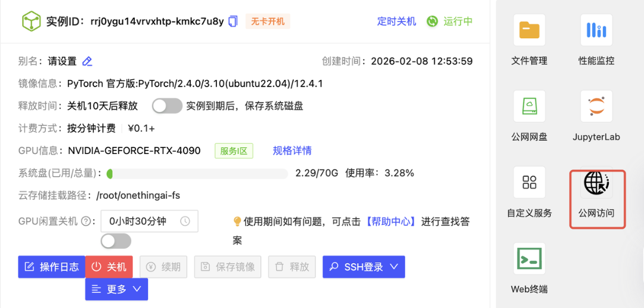Open the 文件管理 file manager icon
Screen dimensions: 644x308
tap(529, 30)
